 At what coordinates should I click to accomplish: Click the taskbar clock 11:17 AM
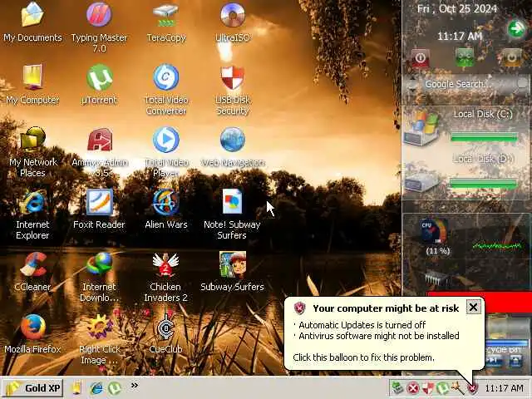pos(505,388)
